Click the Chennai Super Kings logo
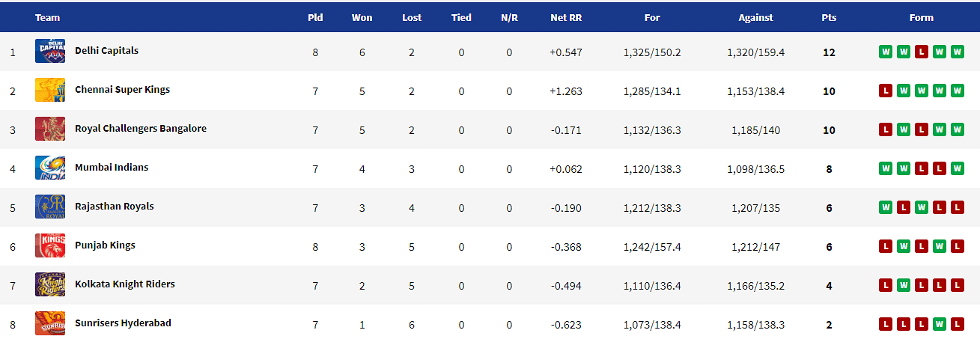Image resolution: width=980 pixels, height=348 pixels. tap(50, 90)
